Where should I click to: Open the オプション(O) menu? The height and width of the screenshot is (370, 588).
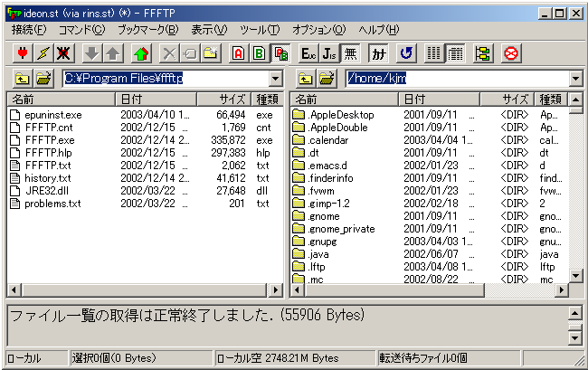point(318,30)
